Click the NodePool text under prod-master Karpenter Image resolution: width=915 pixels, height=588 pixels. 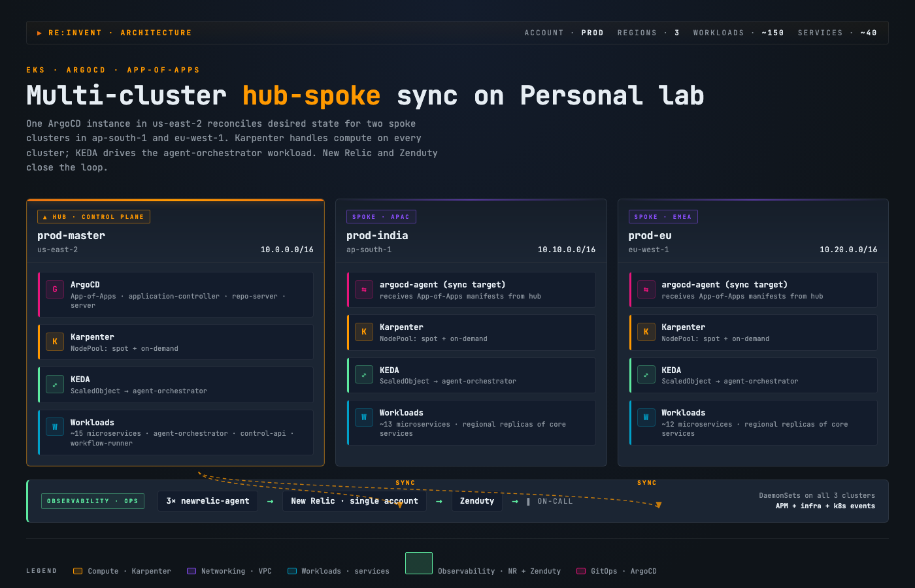124,349
